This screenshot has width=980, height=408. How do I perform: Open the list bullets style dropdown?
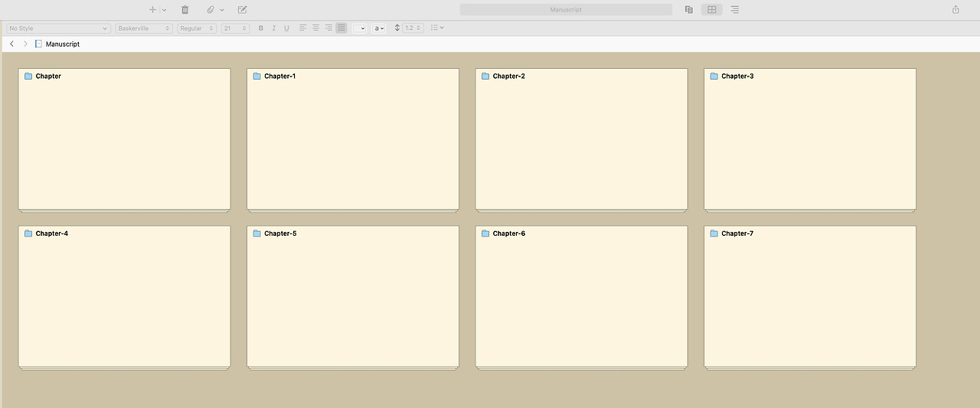[437, 28]
